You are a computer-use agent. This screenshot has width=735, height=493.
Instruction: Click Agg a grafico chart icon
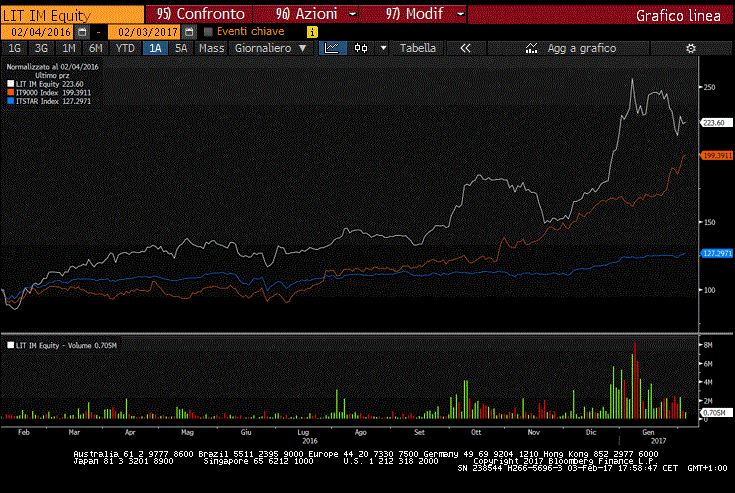pyautogui.click(x=530, y=48)
